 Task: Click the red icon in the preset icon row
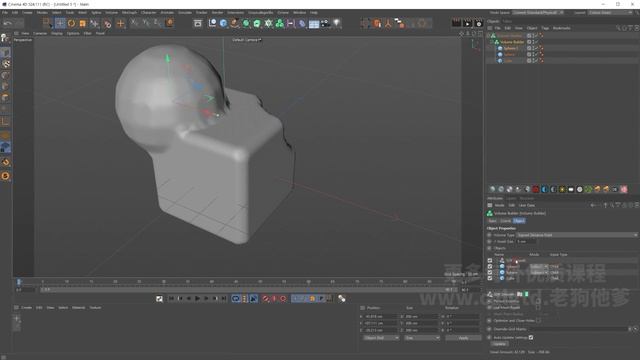536,189
